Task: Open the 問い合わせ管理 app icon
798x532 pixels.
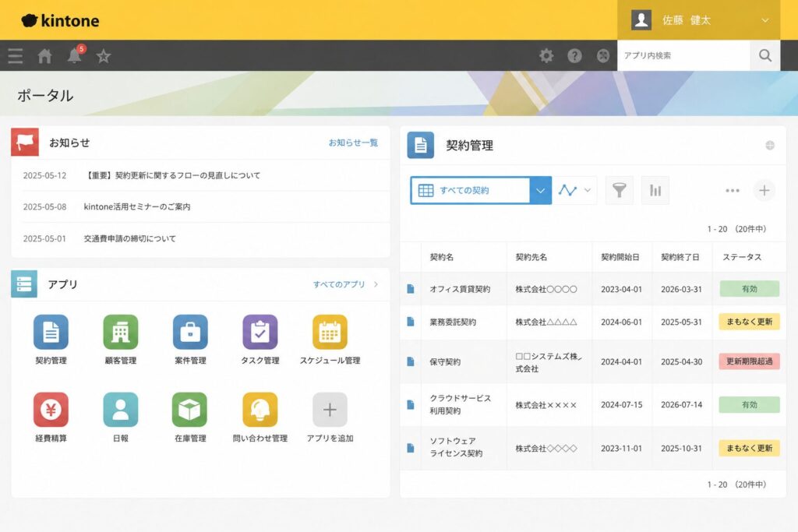Action: click(x=260, y=410)
